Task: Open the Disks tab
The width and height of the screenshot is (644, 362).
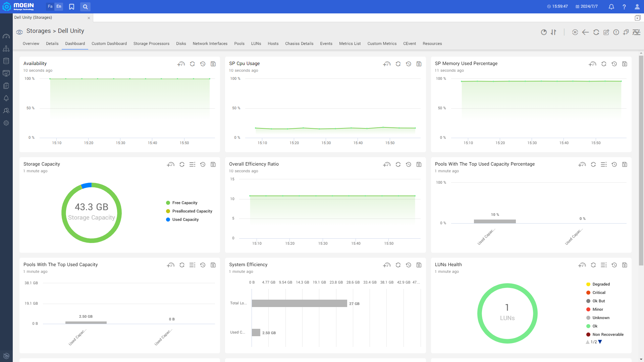Action: point(181,44)
